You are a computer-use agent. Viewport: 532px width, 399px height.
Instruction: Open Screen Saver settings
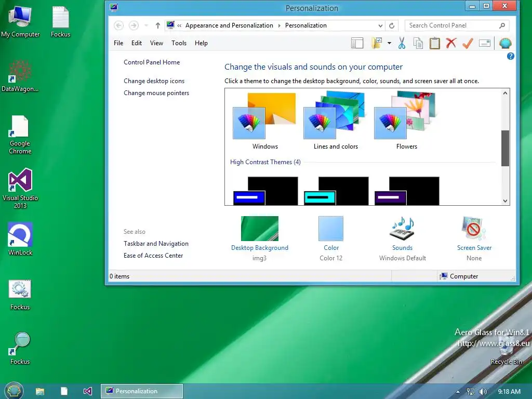(x=474, y=239)
